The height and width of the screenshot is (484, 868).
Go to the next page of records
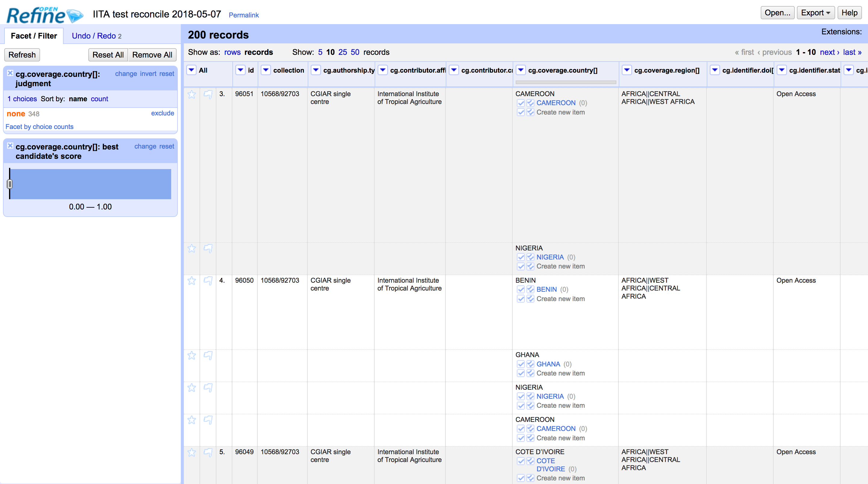[x=830, y=52]
